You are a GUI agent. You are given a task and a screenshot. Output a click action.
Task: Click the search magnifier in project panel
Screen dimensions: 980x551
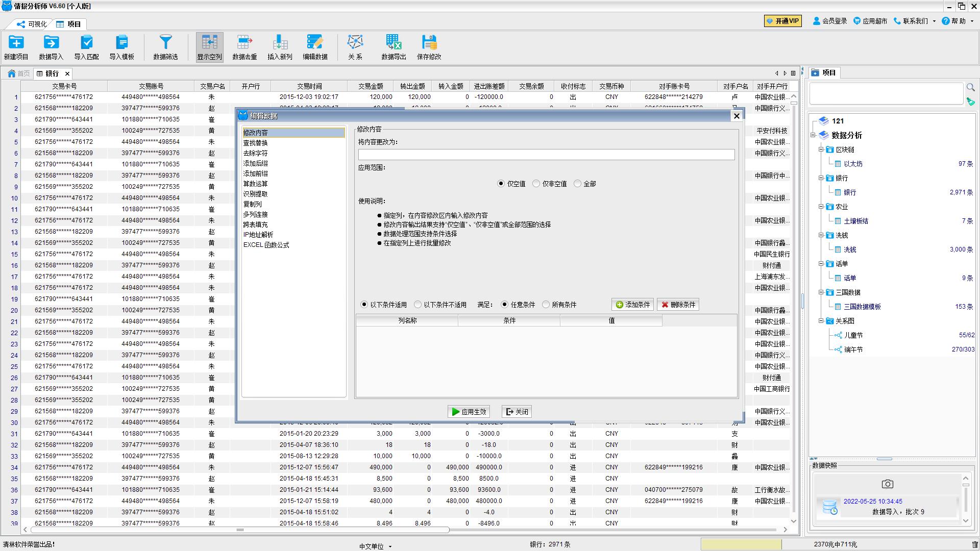(x=970, y=87)
